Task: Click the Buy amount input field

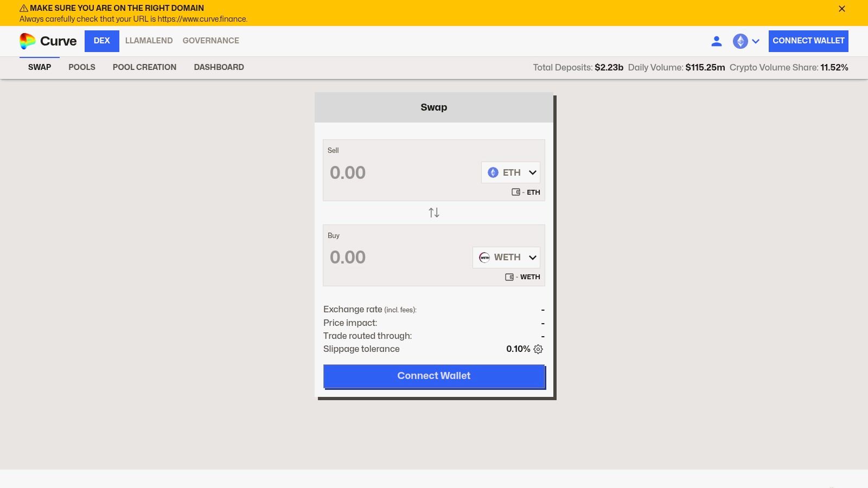Action: (x=397, y=258)
